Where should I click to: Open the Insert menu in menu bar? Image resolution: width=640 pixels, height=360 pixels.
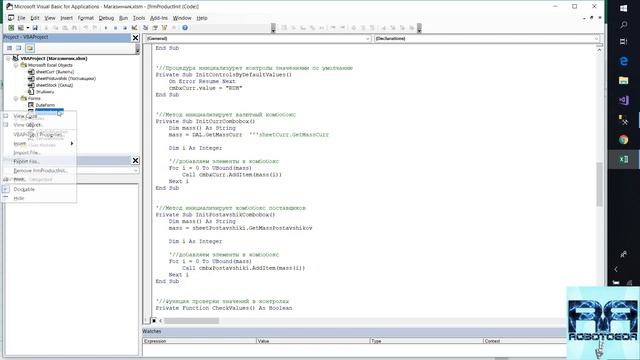(x=67, y=18)
